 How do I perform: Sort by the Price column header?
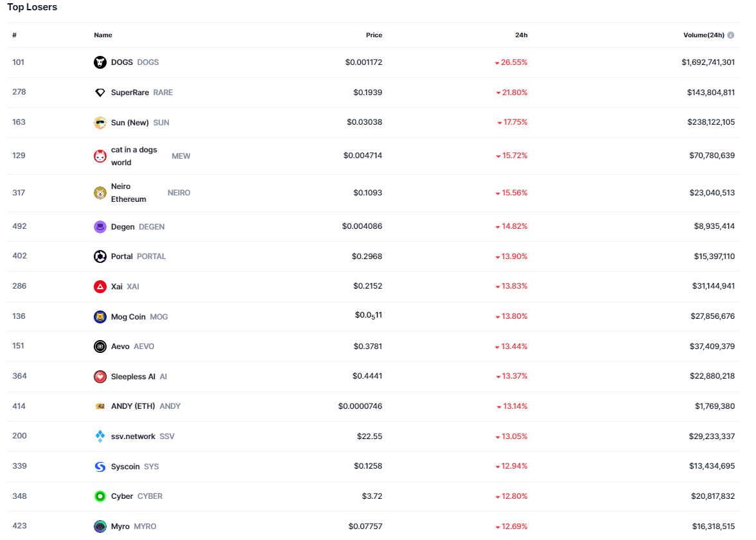(x=374, y=35)
